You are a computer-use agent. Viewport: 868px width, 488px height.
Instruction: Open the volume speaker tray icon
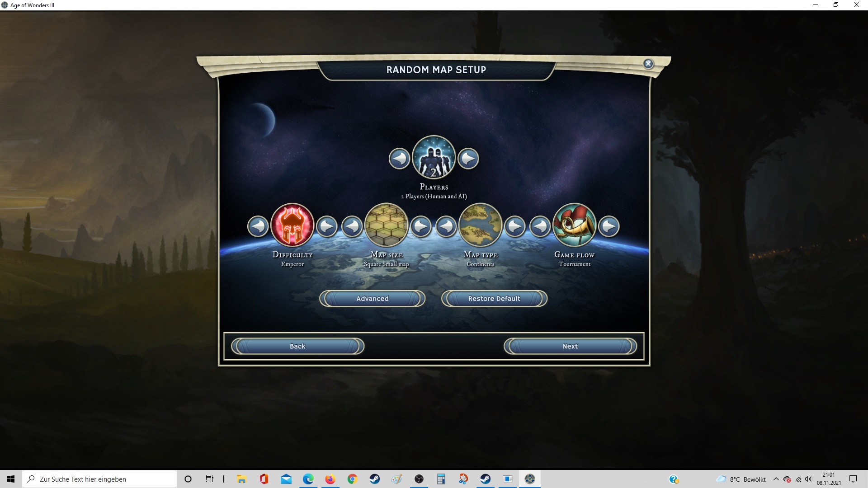[808, 479]
